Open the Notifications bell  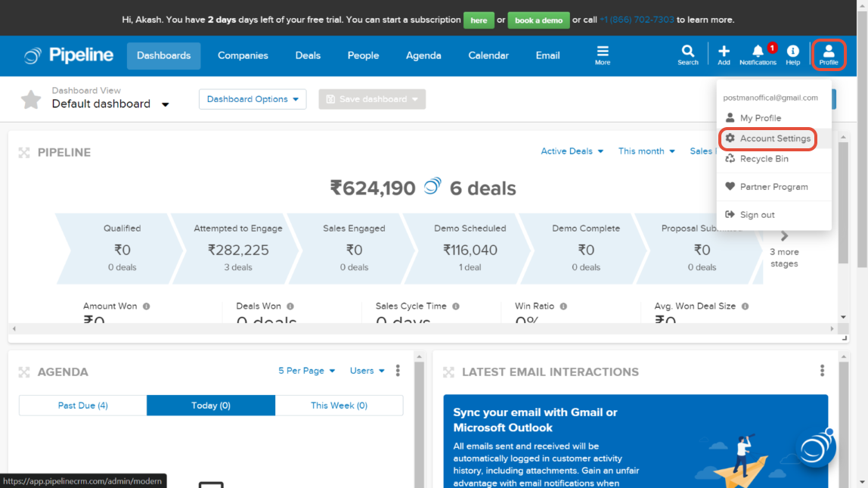[758, 54]
